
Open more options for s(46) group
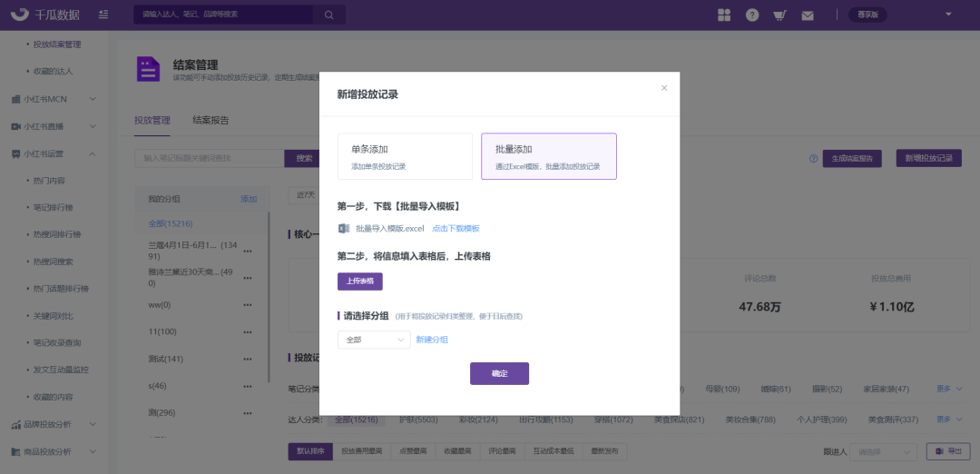[x=248, y=387]
